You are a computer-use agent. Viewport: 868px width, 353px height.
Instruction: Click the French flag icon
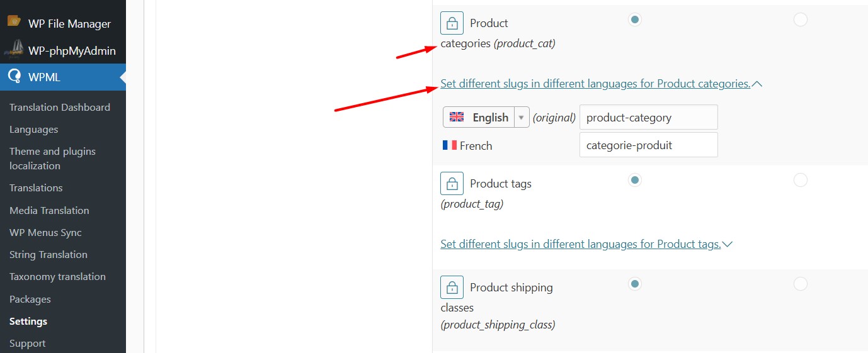point(449,145)
